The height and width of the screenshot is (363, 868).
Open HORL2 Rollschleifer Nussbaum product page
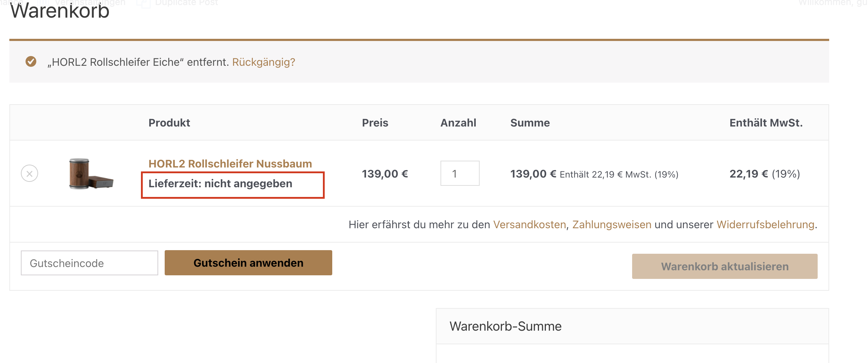(x=230, y=164)
